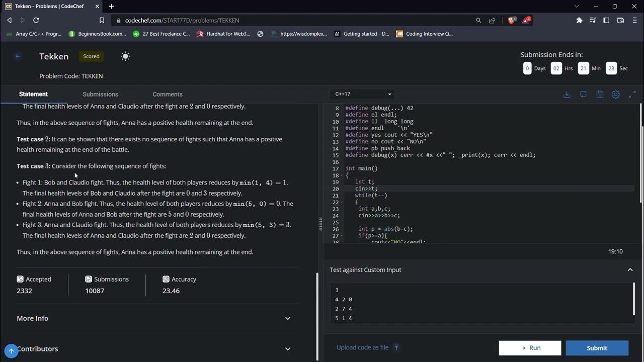This screenshot has width=644, height=362.
Task: Switch to the Submissions tab
Action: tap(100, 94)
